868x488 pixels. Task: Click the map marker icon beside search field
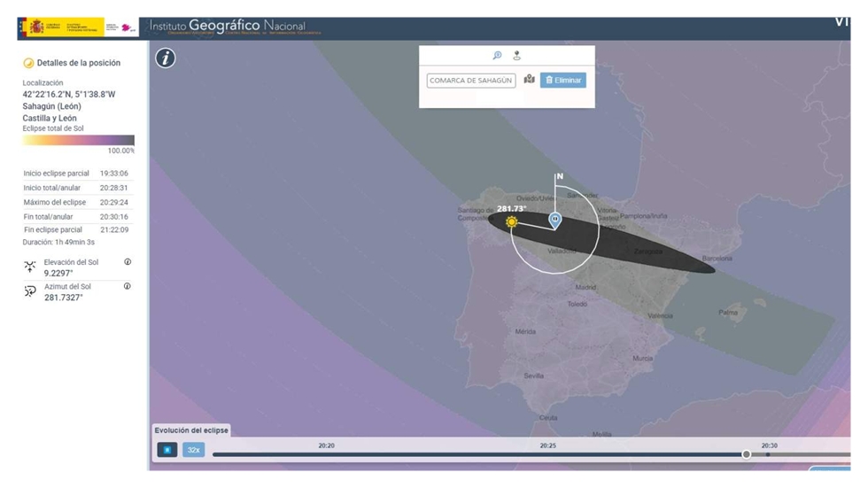click(529, 80)
